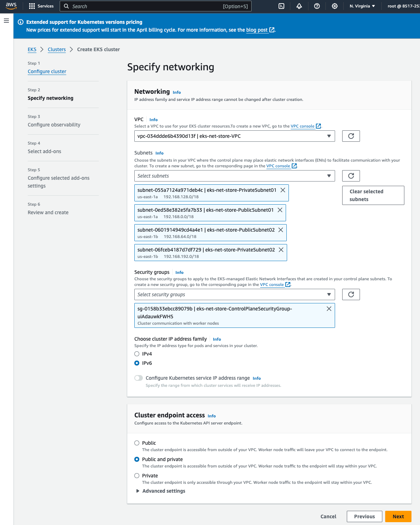Refresh the VPC list
Image resolution: width=420 pixels, height=525 pixels.
(351, 136)
